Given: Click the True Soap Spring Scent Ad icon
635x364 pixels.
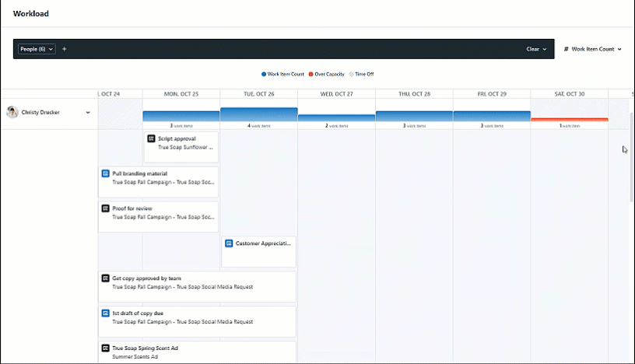Looking at the screenshot, I should click(x=105, y=348).
